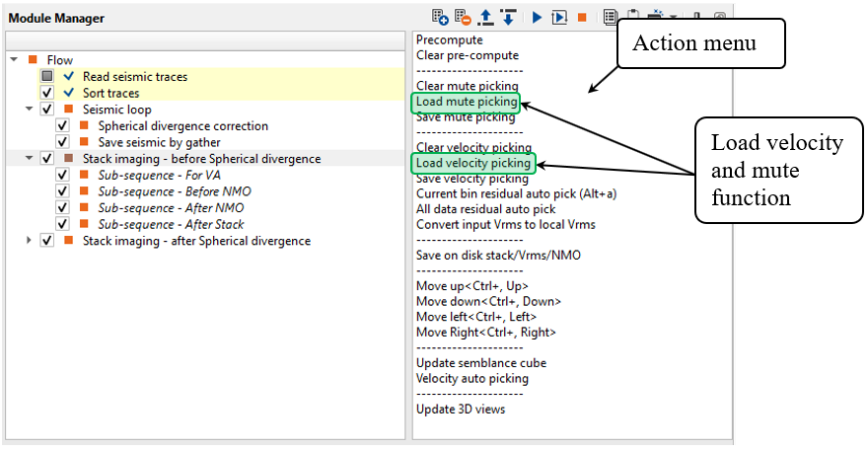Choose Load velocity picking action
Screen dimensions: 868x452
point(472,163)
